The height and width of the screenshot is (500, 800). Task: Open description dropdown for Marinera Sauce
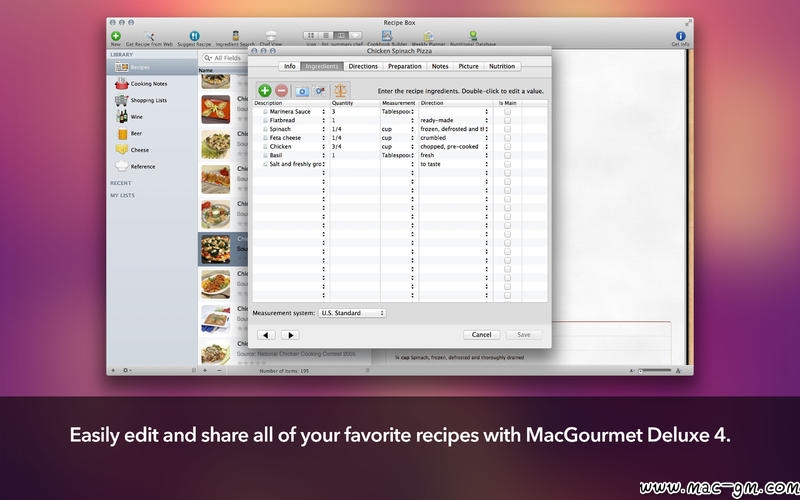point(323,112)
